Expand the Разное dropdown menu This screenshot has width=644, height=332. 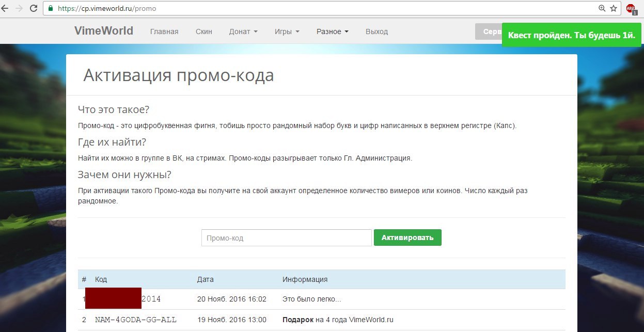pyautogui.click(x=333, y=31)
